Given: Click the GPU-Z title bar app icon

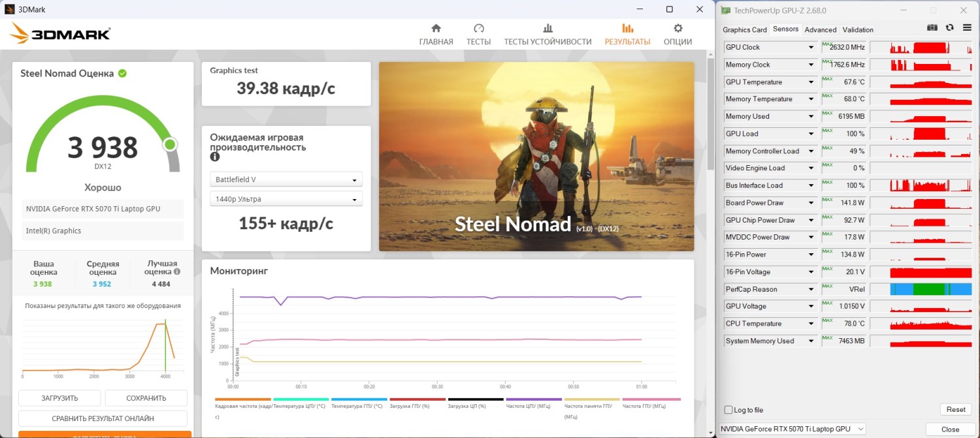Looking at the screenshot, I should coord(726,10).
